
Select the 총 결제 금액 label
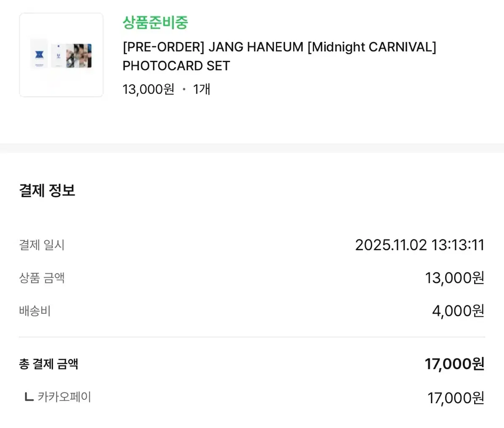coord(49,364)
